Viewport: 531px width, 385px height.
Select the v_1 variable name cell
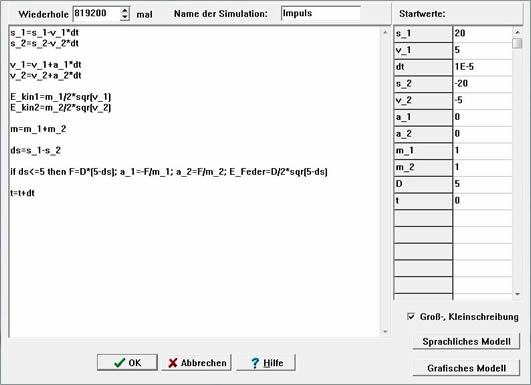423,50
